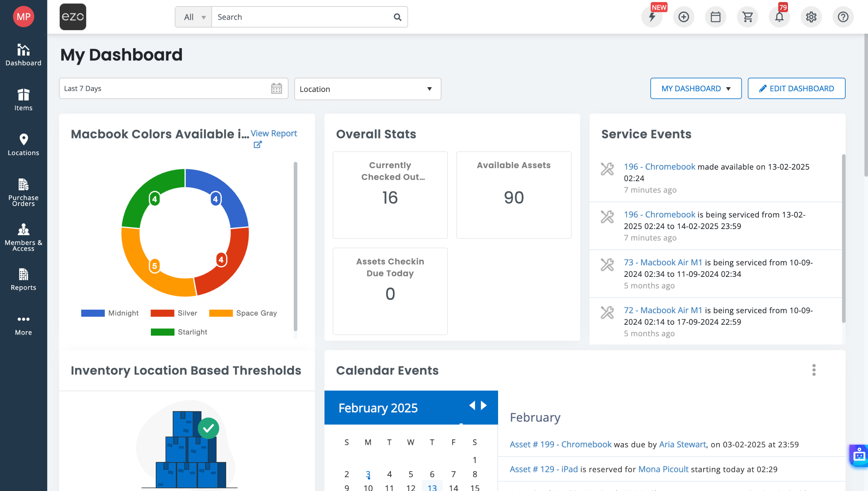The image size is (868, 491).
Task: Open notifications bell with 79 badge
Action: point(779,17)
